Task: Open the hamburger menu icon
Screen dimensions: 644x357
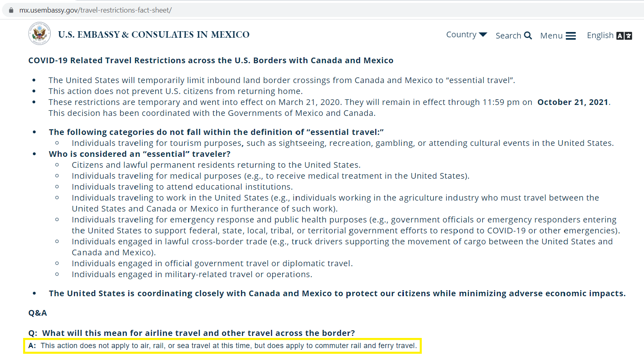Action: click(x=571, y=36)
